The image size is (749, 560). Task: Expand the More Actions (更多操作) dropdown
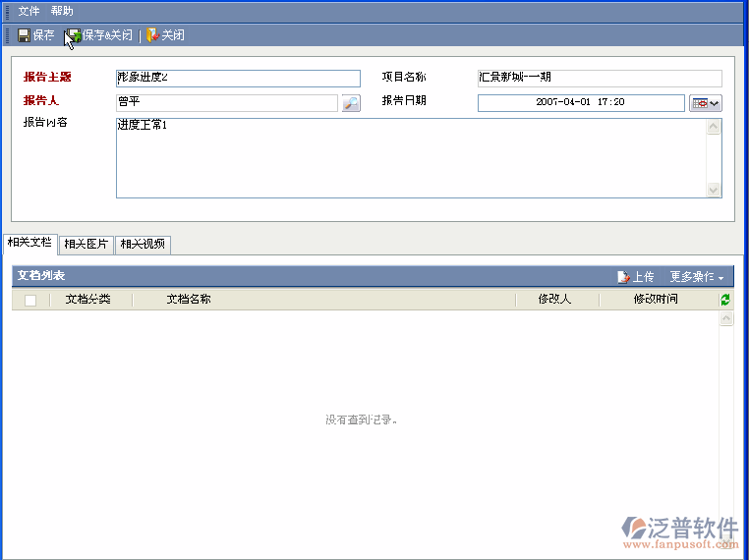point(698,277)
